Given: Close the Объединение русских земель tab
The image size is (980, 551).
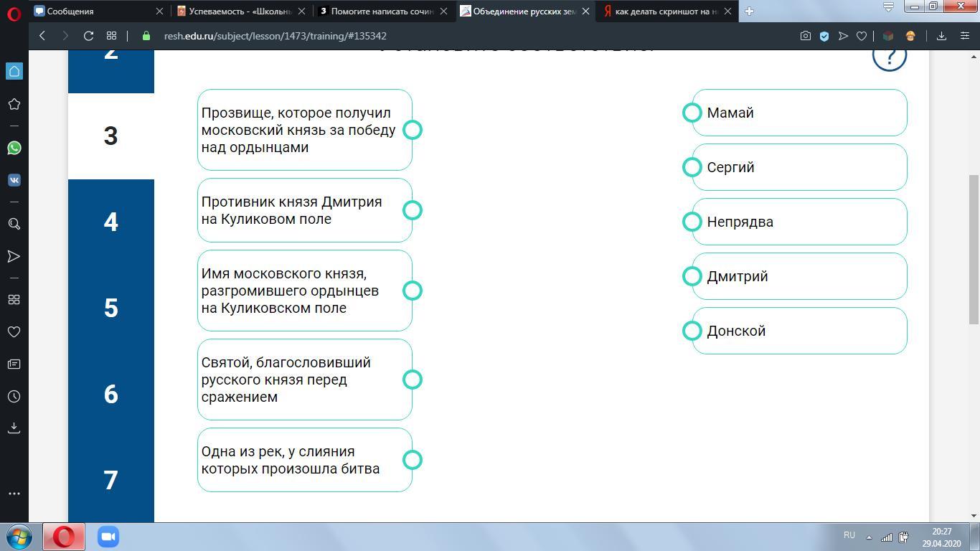Looking at the screenshot, I should point(586,11).
